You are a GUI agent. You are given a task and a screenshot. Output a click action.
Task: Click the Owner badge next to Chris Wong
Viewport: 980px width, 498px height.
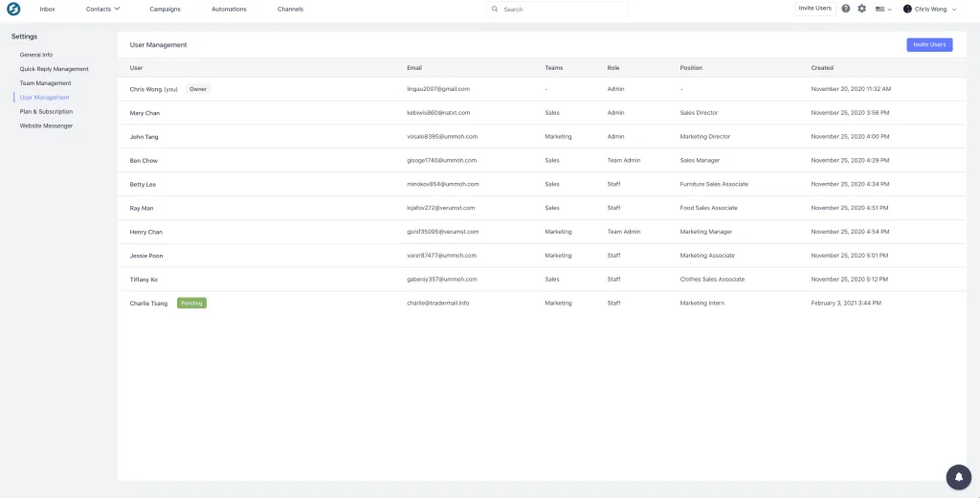coord(198,89)
